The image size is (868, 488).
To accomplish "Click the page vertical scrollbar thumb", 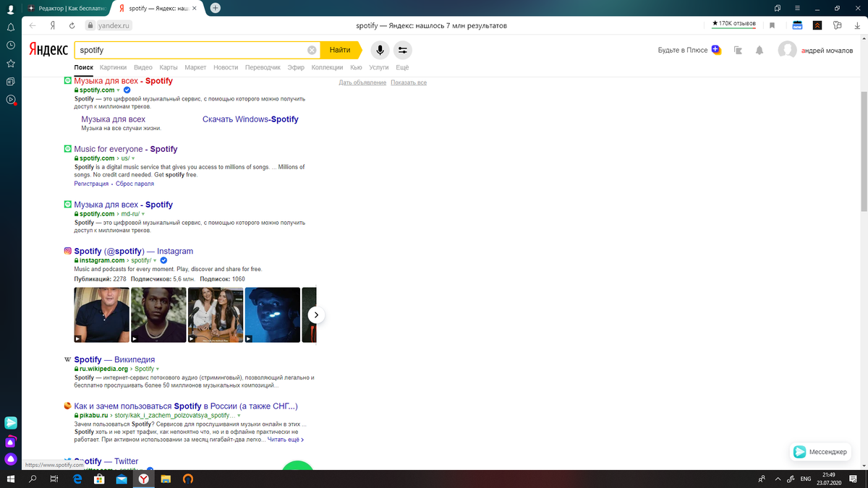I will [x=864, y=152].
